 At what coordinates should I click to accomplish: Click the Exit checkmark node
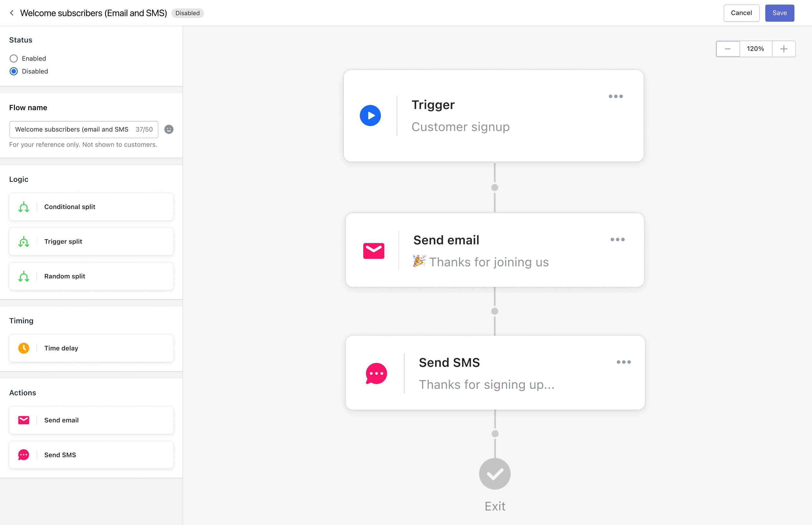point(495,473)
